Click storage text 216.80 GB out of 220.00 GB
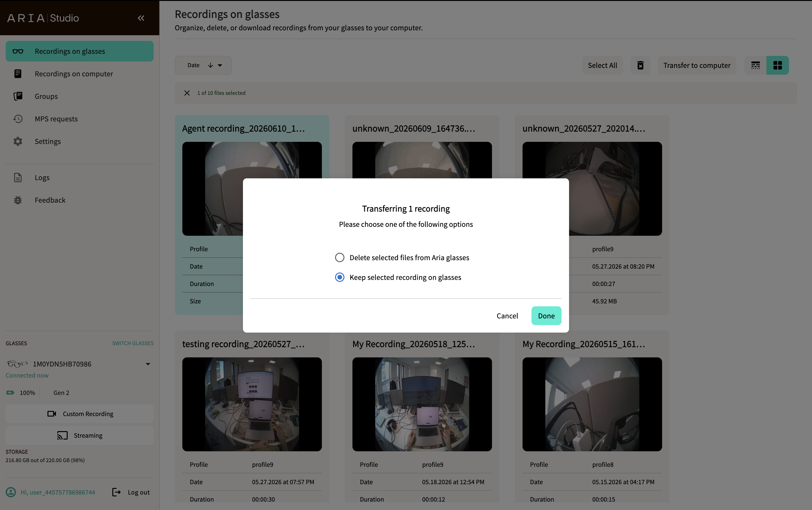The height and width of the screenshot is (510, 812). pos(45,460)
